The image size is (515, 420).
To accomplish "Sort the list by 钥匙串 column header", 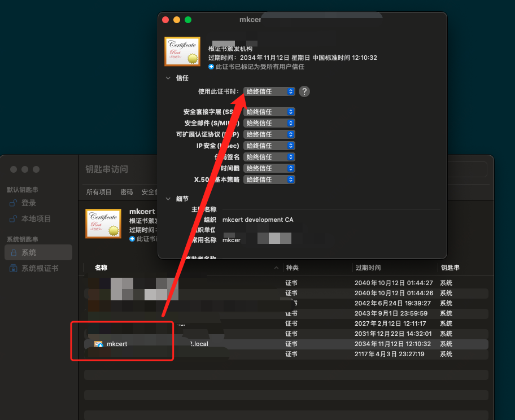I will (450, 268).
